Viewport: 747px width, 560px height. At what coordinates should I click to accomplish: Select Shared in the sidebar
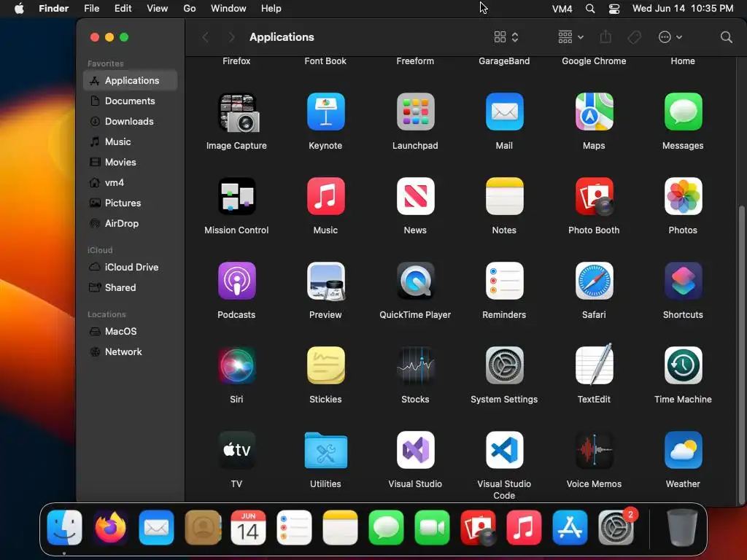click(x=130, y=288)
